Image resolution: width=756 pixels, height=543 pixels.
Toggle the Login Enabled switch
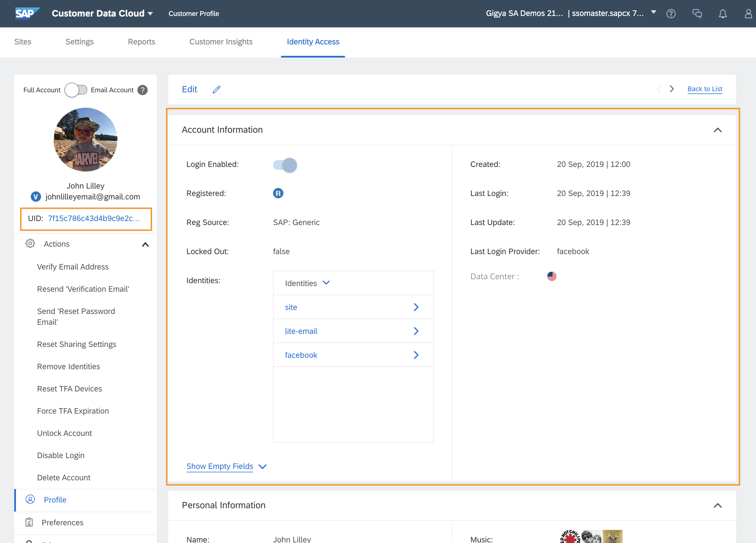pyautogui.click(x=285, y=165)
